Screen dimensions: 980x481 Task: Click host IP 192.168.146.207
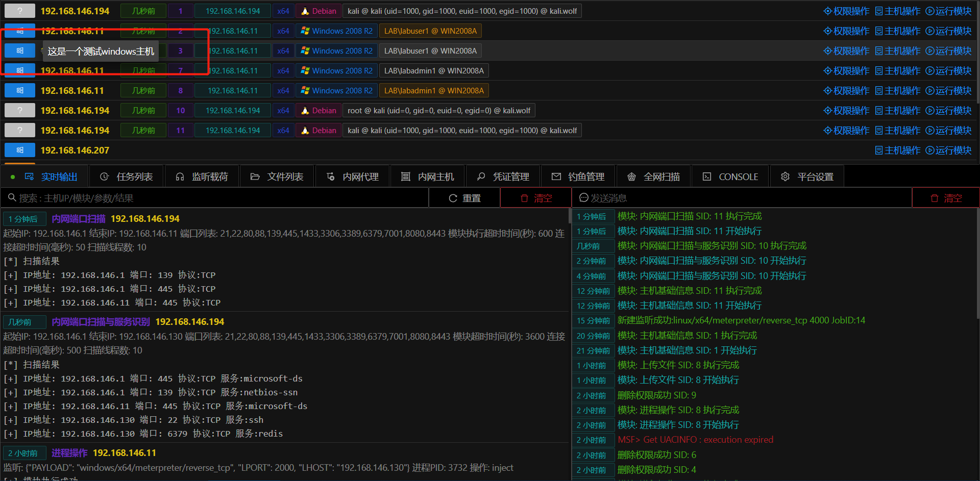pyautogui.click(x=75, y=150)
